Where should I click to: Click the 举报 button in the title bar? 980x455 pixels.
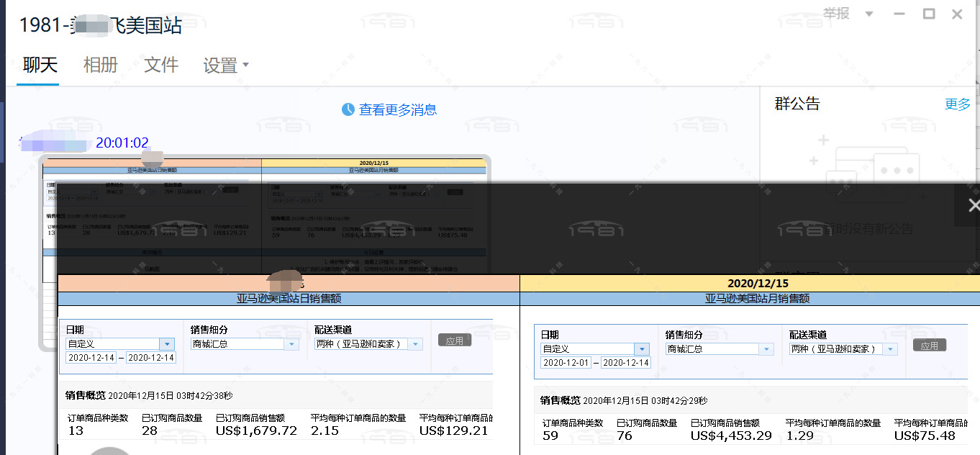pyautogui.click(x=837, y=14)
